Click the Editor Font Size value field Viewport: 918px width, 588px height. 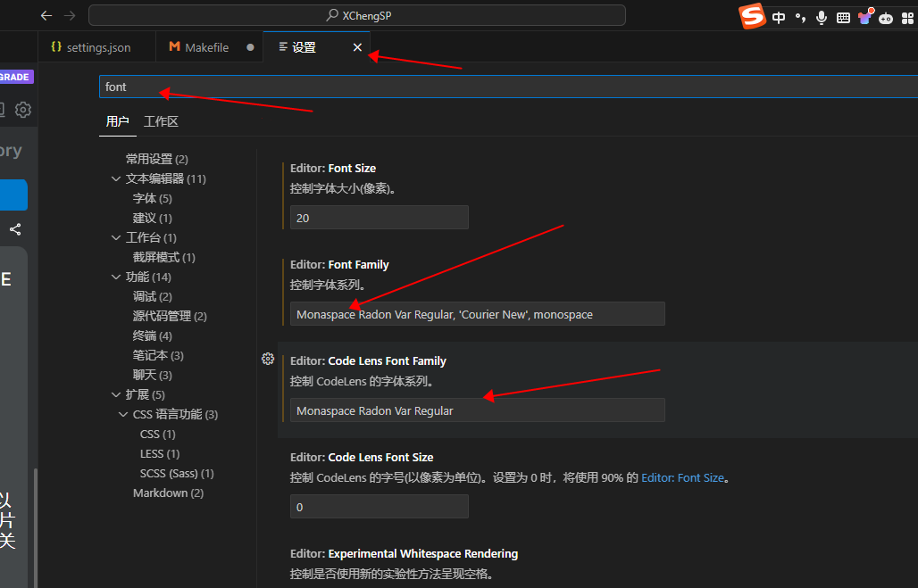click(x=380, y=218)
